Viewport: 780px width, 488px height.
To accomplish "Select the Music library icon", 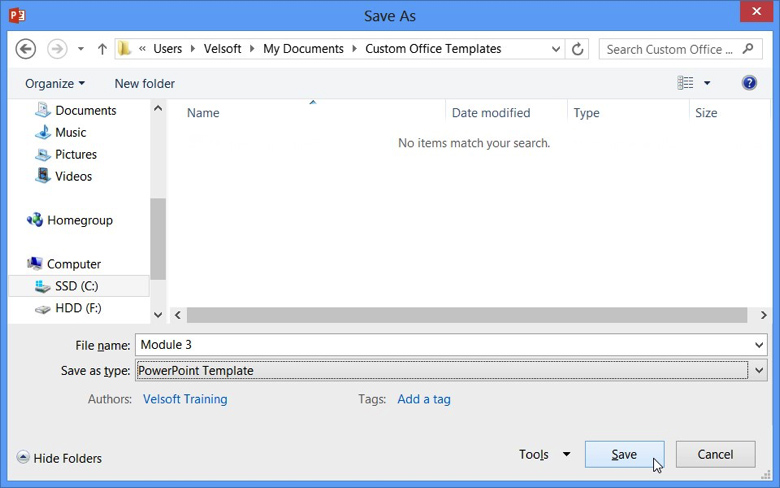I will [43, 132].
